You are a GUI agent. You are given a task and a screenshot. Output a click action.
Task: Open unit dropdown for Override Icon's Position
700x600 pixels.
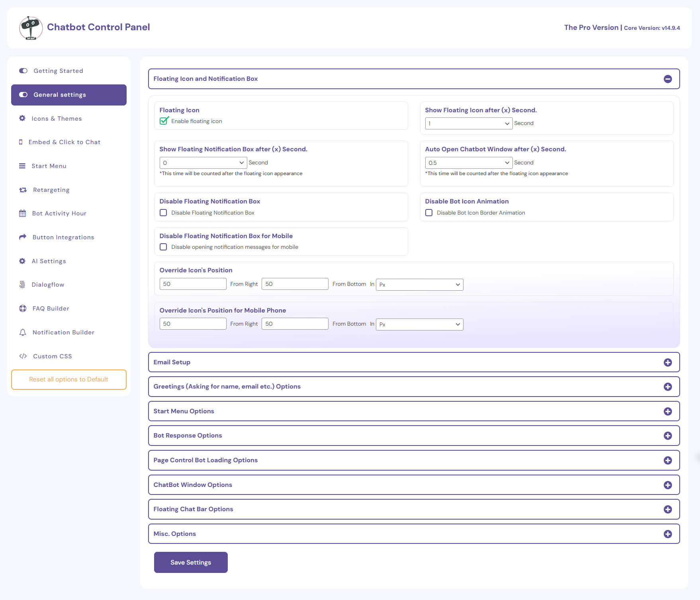[x=420, y=284]
